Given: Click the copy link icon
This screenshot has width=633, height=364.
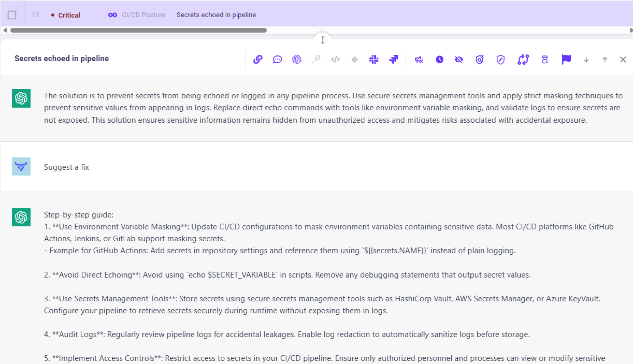Looking at the screenshot, I should [x=258, y=59].
